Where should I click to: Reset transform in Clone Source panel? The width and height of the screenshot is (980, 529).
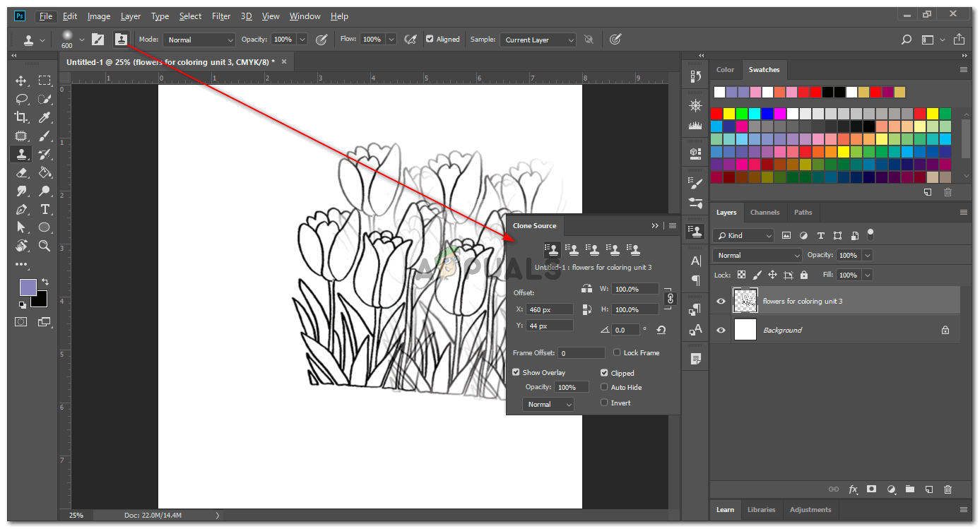[x=661, y=330]
